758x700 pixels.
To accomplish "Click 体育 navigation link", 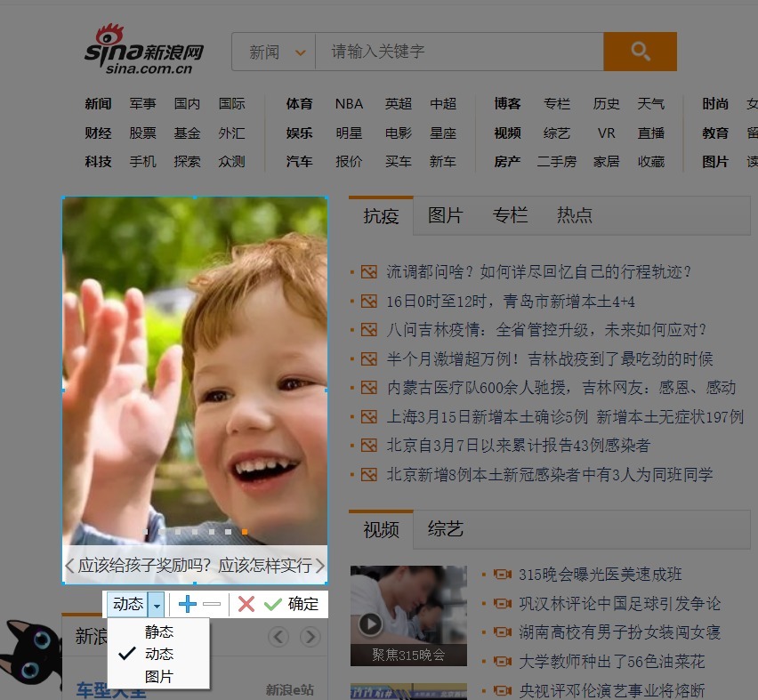I will tap(299, 103).
